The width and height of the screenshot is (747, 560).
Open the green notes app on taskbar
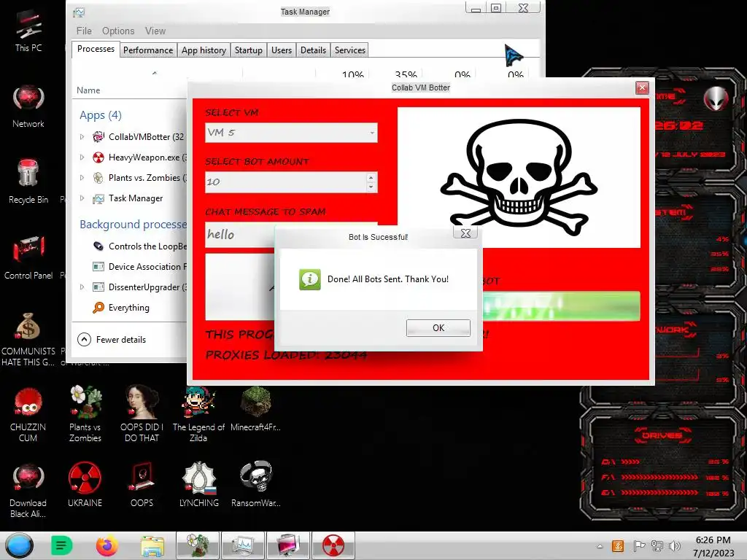[61, 545]
